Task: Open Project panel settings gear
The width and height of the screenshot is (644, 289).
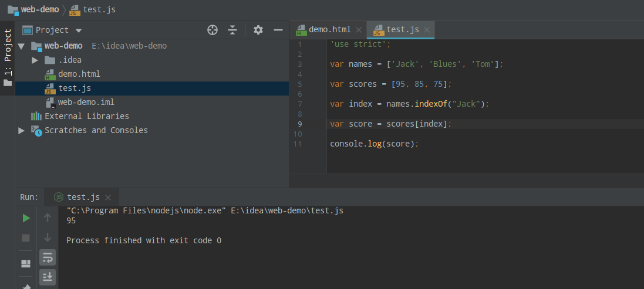Action: (258, 30)
